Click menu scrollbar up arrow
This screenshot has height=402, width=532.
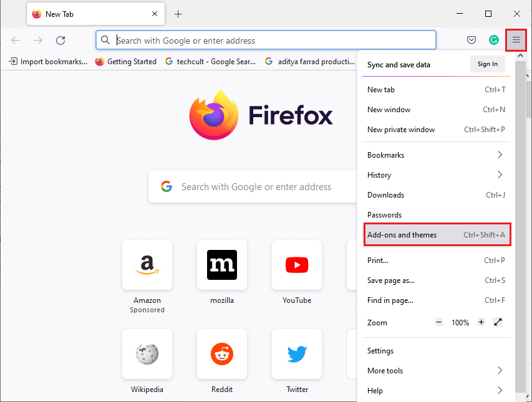pos(521,55)
